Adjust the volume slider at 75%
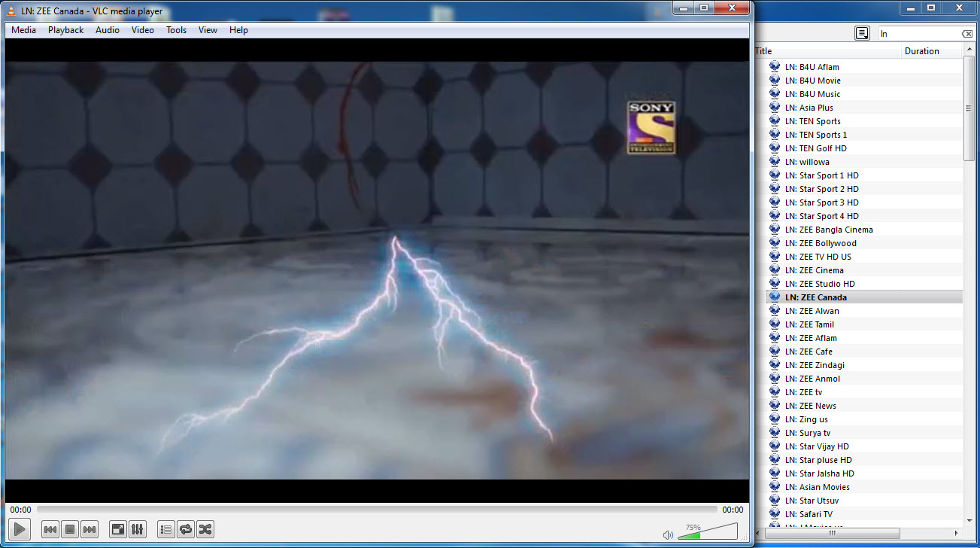 click(707, 531)
